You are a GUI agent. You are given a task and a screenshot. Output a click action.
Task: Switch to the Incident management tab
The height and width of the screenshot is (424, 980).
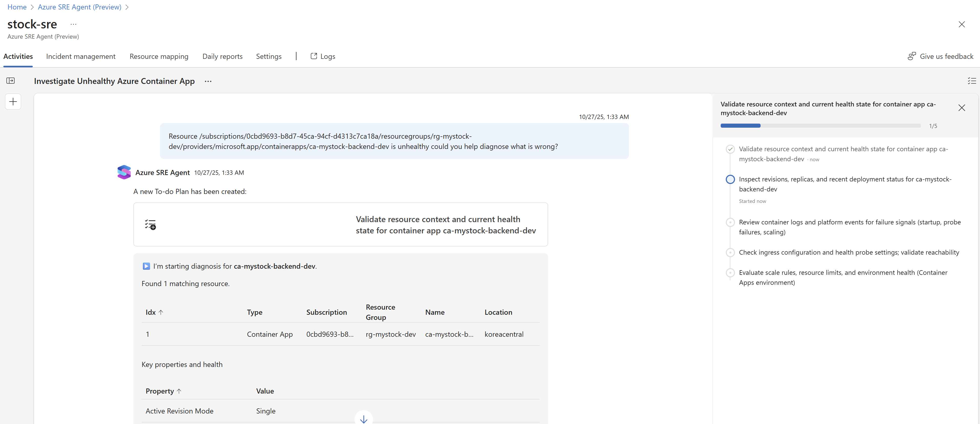(x=81, y=56)
